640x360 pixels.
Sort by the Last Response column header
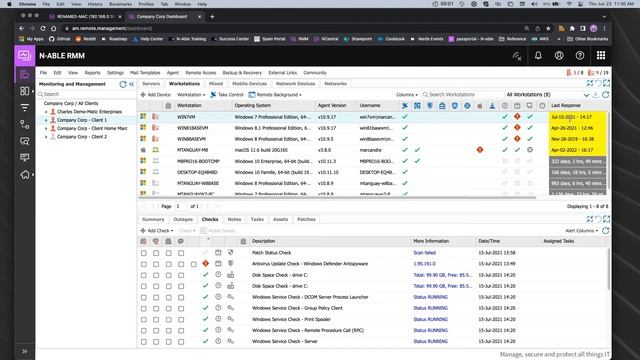566,106
